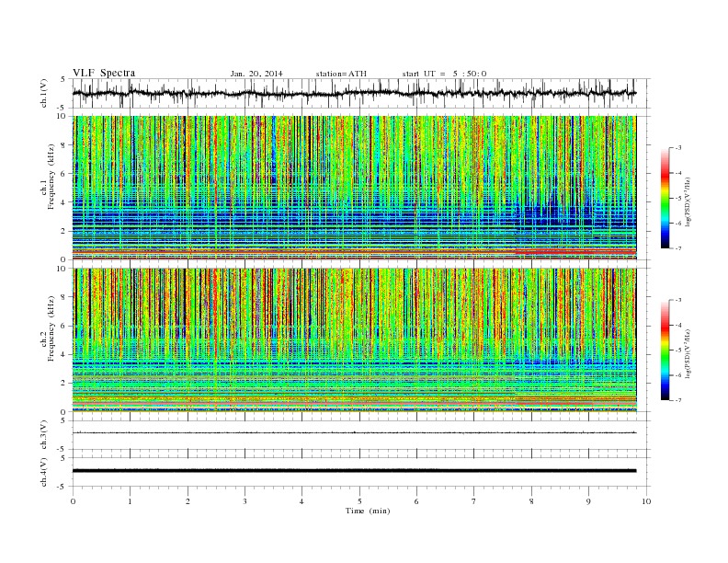This screenshot has height=563, width=728.
Task: Click the 1 tick label on Time axis
Action: [x=131, y=501]
